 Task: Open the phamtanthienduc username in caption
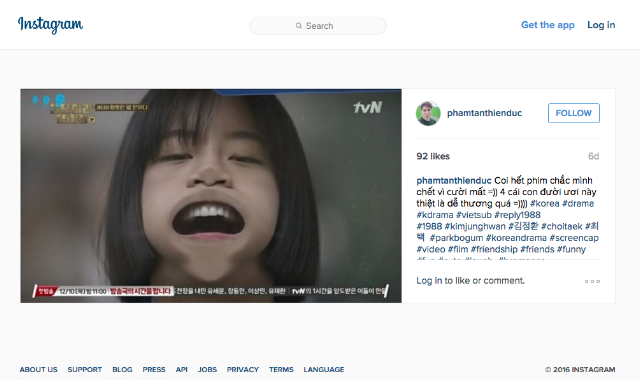pos(453,180)
